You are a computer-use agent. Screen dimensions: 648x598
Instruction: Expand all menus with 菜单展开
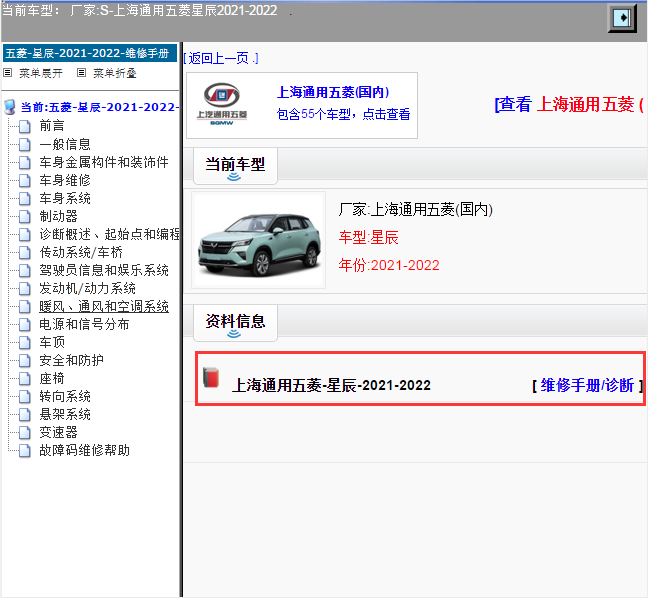40,73
